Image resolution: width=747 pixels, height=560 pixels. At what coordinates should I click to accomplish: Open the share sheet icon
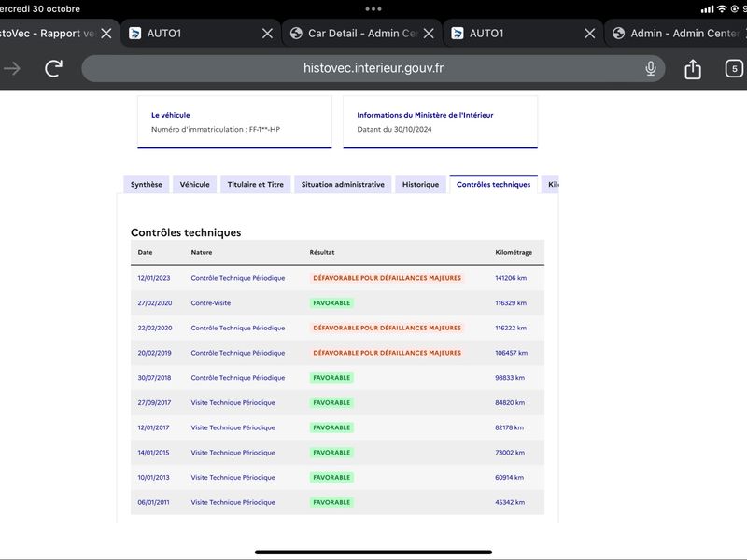point(693,68)
